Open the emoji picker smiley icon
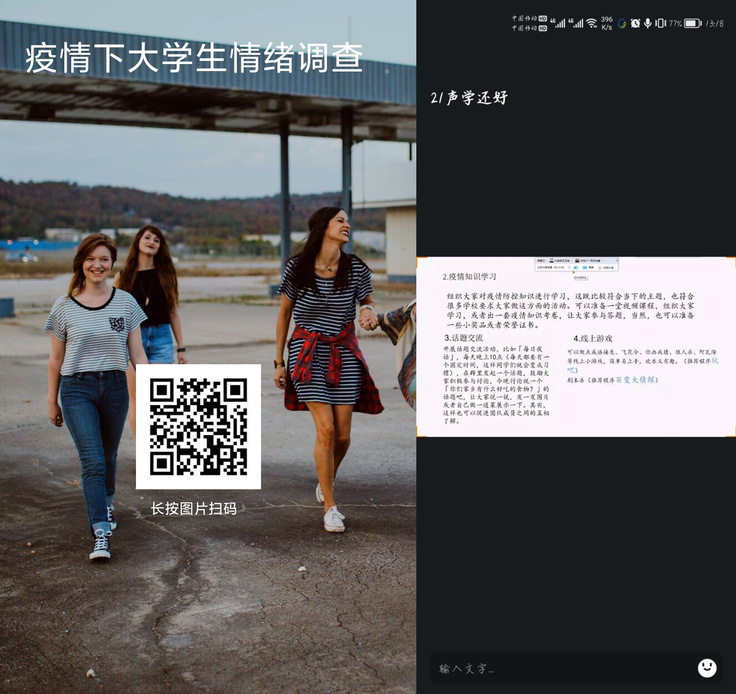The height and width of the screenshot is (694, 736). (x=707, y=667)
